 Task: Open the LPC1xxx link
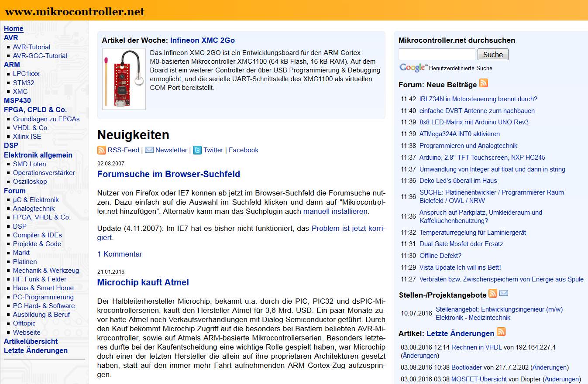(26, 74)
